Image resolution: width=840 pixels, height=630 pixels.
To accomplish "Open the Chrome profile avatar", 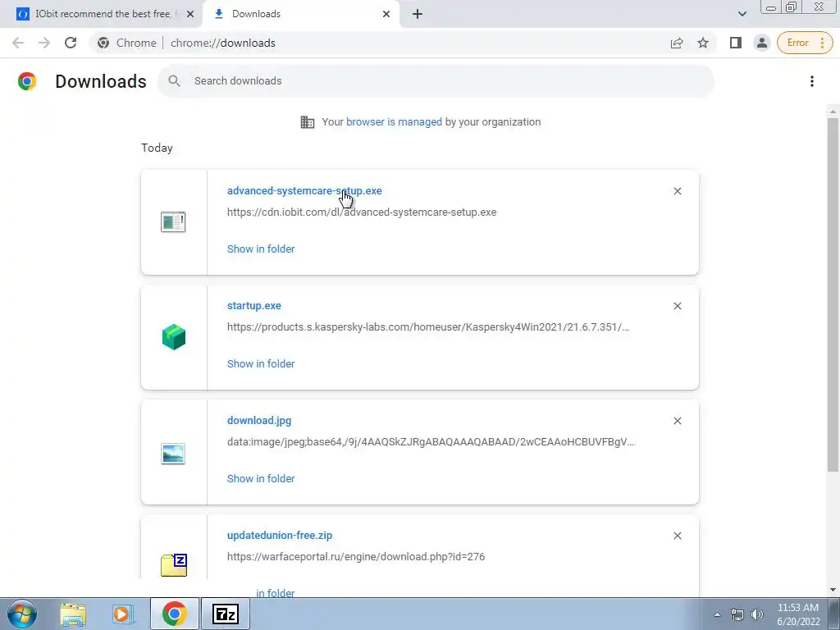I will (762, 43).
